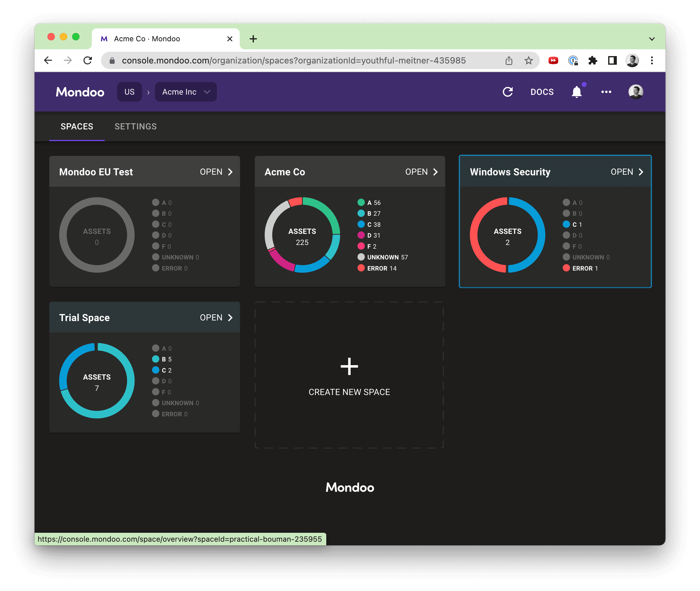This screenshot has width=700, height=591.
Task: Open the DOCS link in the header
Action: point(542,92)
